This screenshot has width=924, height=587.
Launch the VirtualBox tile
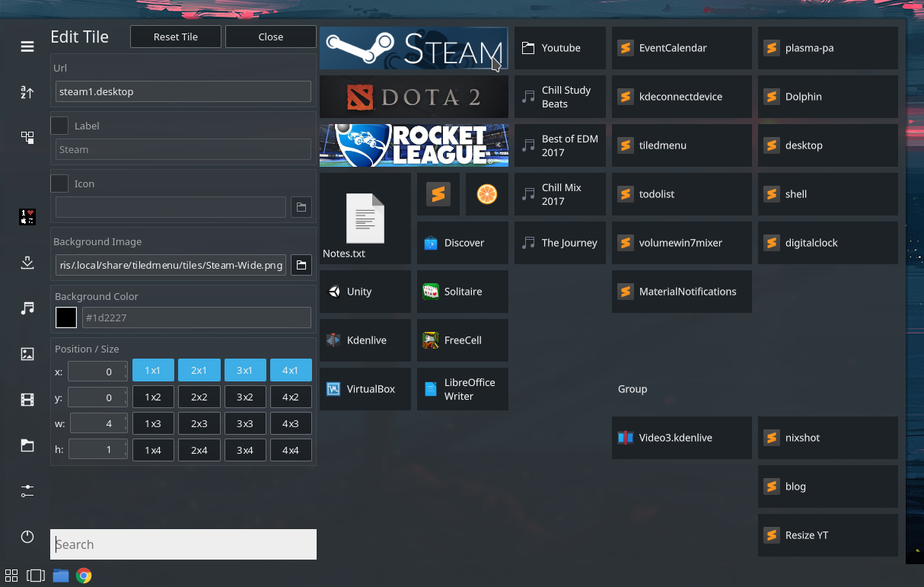365,389
